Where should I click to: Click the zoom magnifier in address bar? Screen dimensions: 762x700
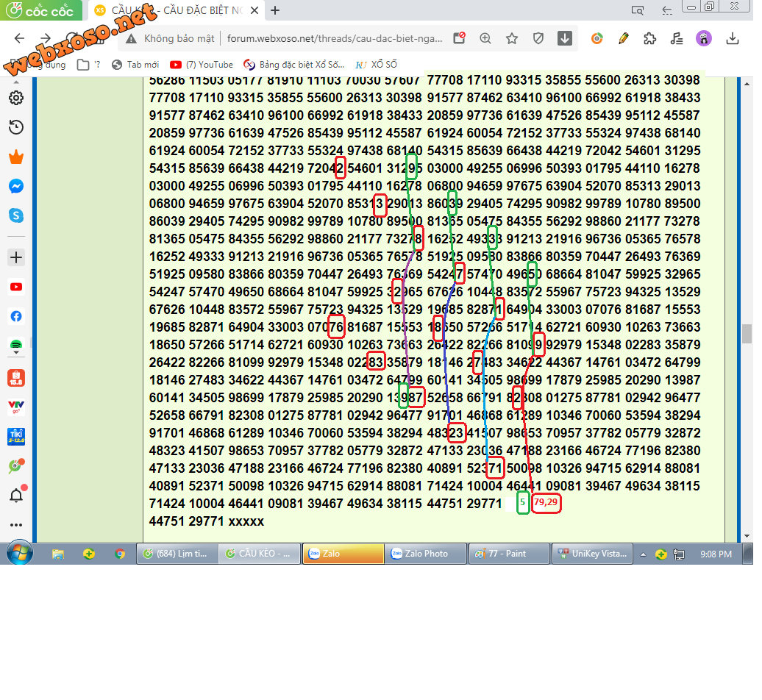[x=485, y=39]
